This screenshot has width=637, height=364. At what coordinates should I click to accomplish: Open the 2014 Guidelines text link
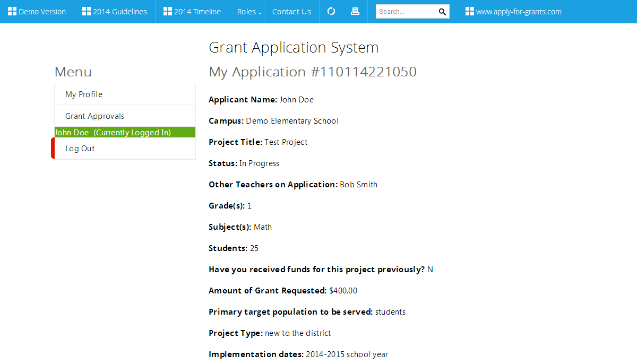pos(120,12)
